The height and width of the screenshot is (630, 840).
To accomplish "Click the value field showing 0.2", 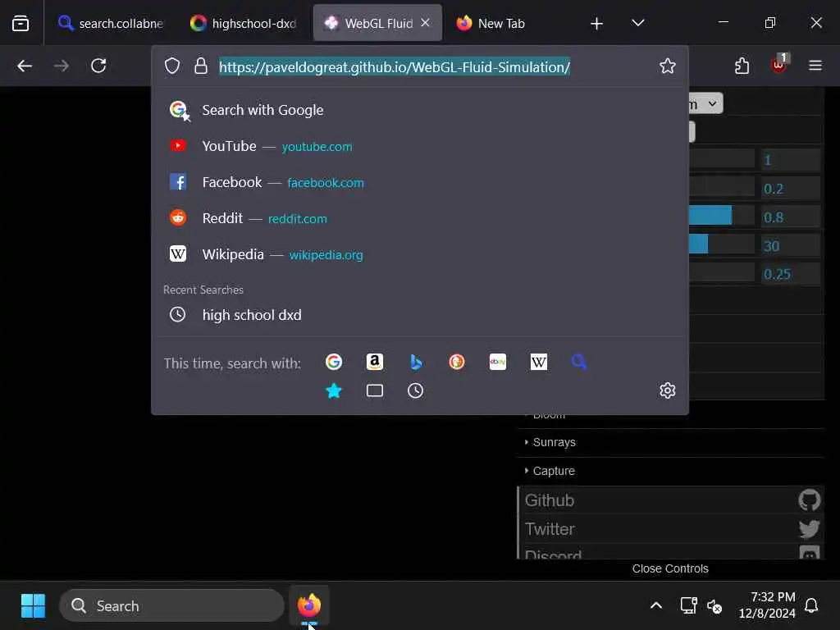I will [x=791, y=189].
